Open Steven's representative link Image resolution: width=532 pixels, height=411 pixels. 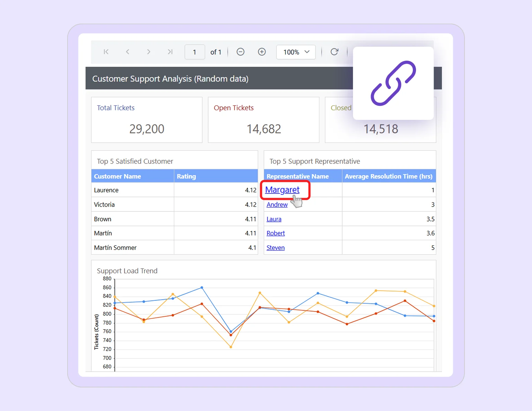pos(275,247)
